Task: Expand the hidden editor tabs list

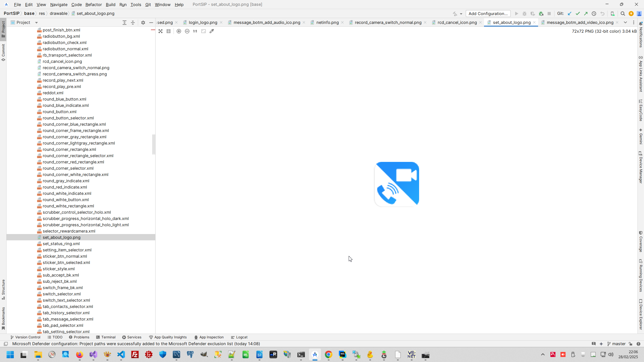Action: click(625, 22)
